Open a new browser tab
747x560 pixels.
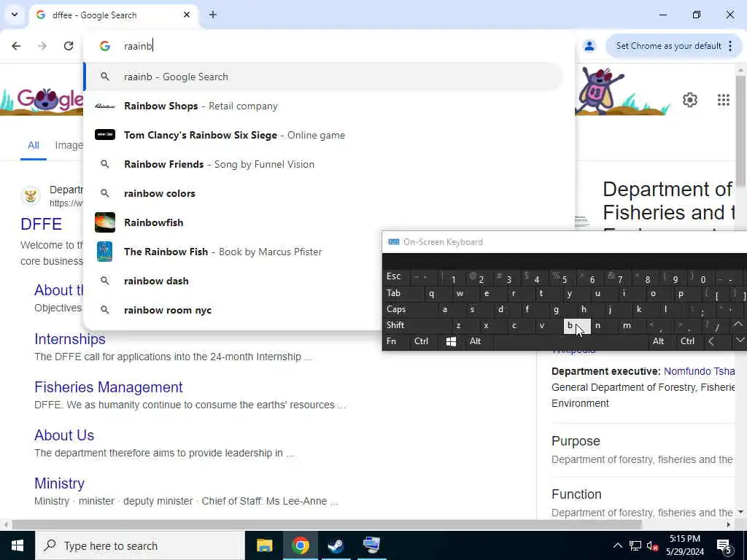tap(213, 15)
